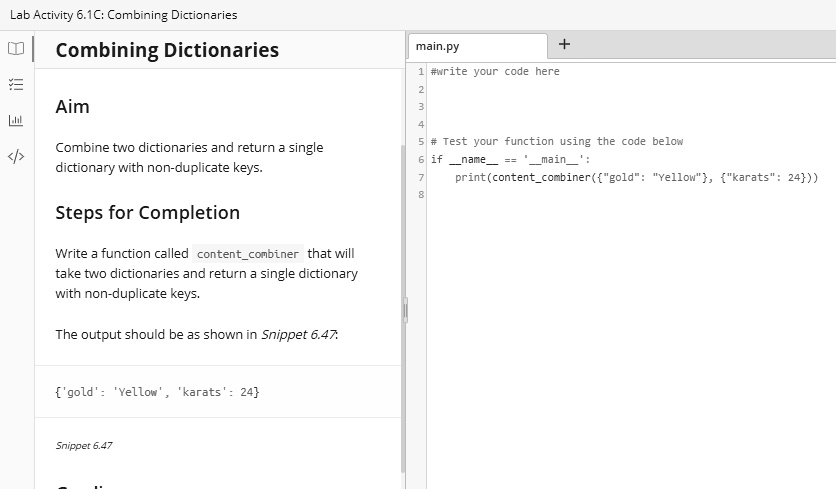Open the checklist icon in left sidebar
Image resolution: width=836 pixels, height=489 pixels.
16,84
